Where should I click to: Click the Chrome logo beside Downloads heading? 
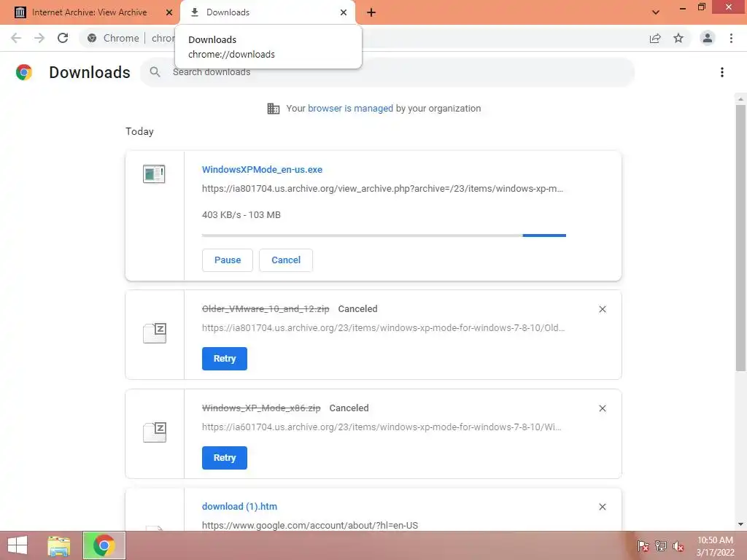[24, 72]
